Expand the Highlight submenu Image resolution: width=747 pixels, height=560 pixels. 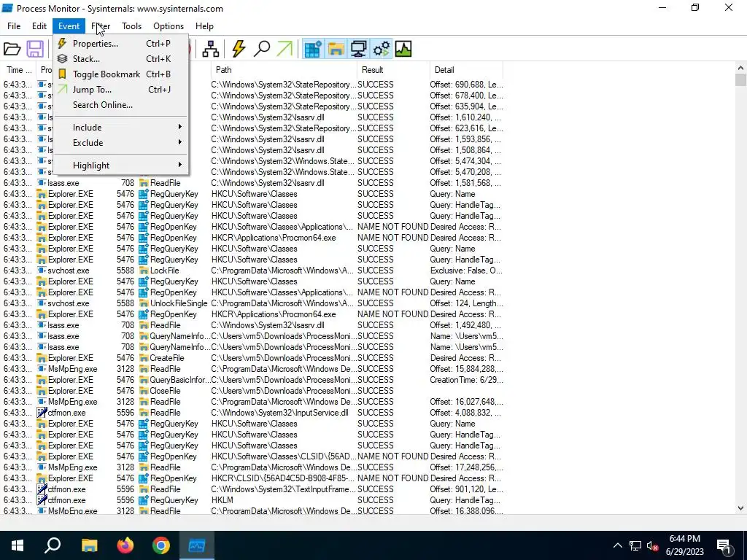(x=121, y=166)
